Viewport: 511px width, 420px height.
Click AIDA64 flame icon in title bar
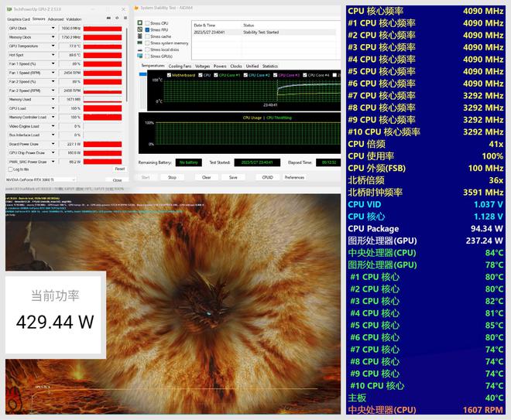pos(136,8)
